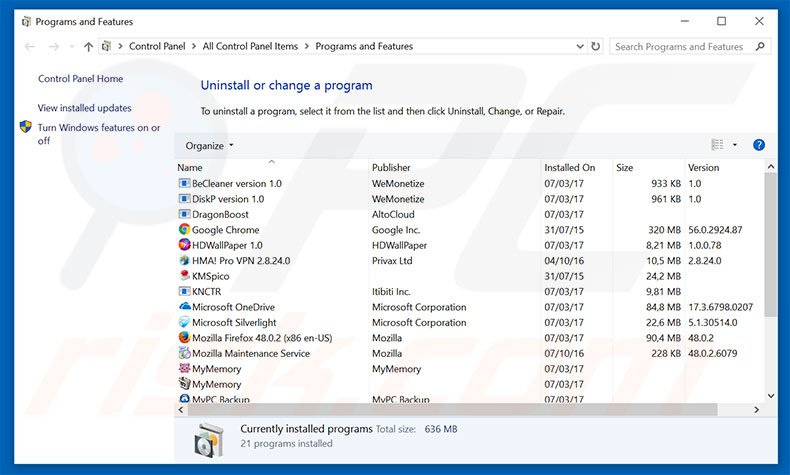Click the horizontal scrollbar thumb of the list
This screenshot has width=790, height=475.
point(452,410)
